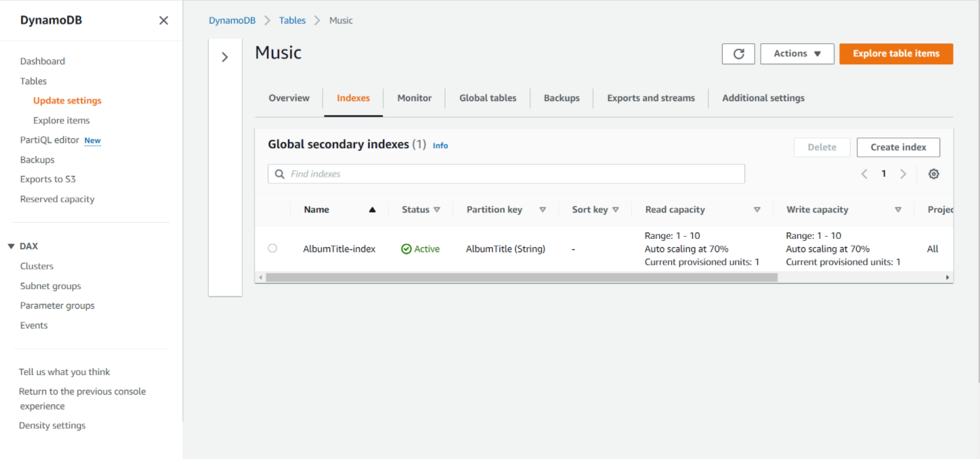Viewport: 980px width, 459px height.
Task: Return to the previous console experience
Action: coord(82,399)
